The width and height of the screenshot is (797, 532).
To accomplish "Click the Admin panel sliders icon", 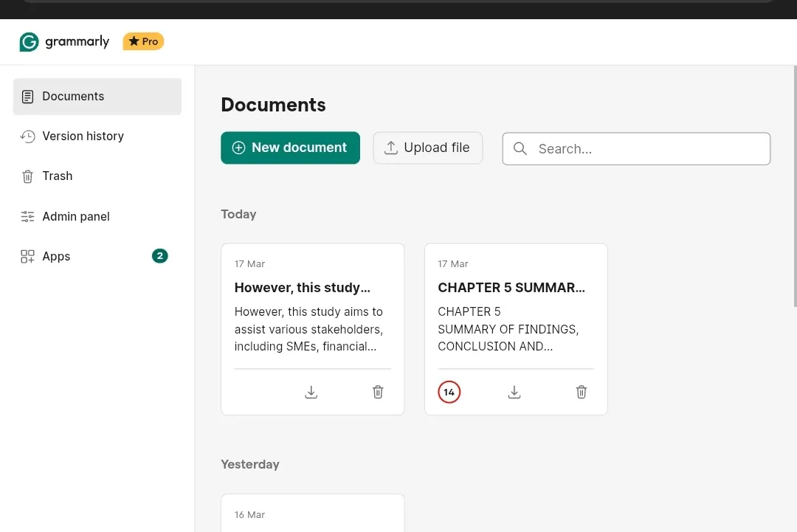I will coord(27,216).
